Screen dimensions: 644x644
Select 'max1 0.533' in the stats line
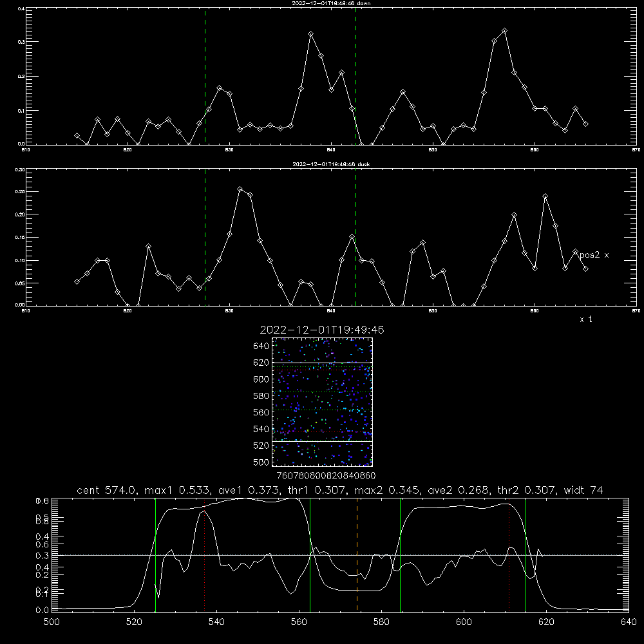click(178, 490)
